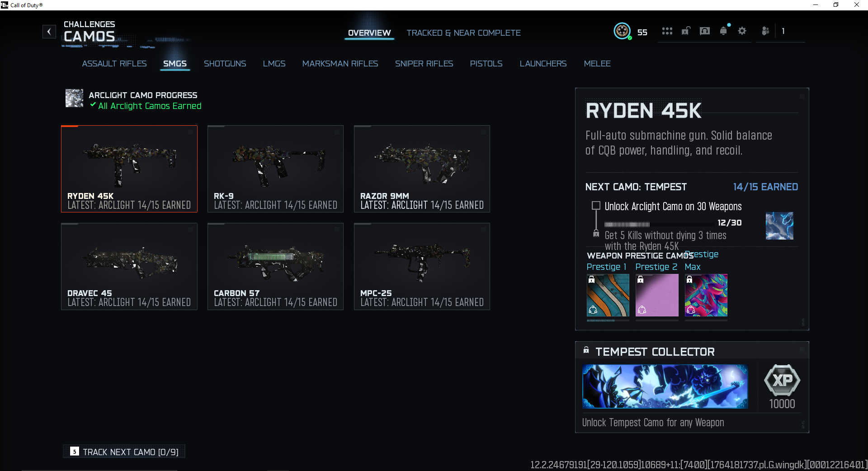Click the Prestige 1 label
The height and width of the screenshot is (471, 868).
(606, 267)
